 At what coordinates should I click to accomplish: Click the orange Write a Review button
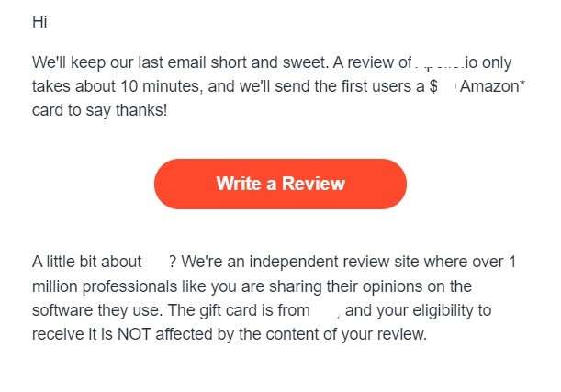[x=280, y=184]
